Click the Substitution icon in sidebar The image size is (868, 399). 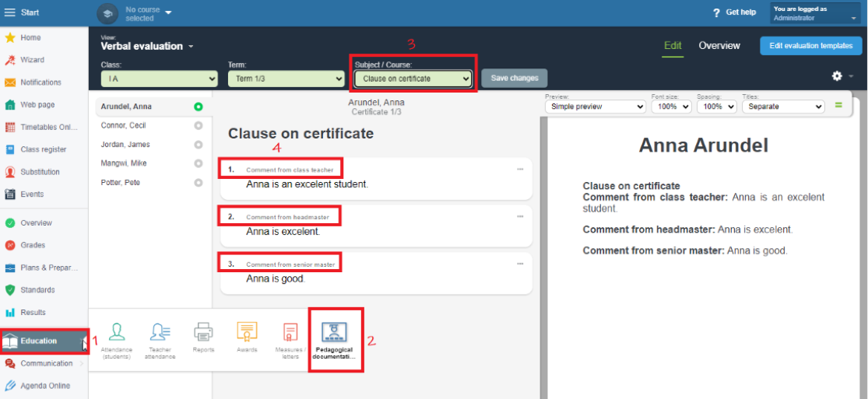pos(9,172)
